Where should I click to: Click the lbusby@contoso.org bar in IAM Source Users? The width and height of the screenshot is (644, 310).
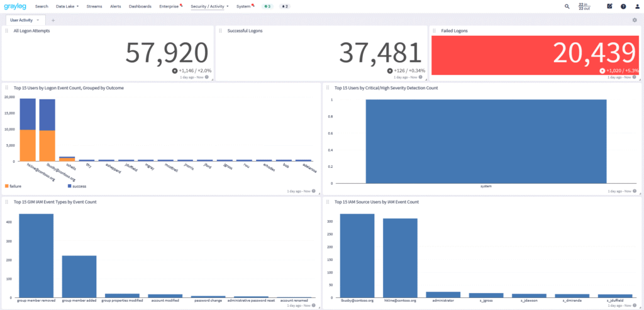pyautogui.click(x=357, y=256)
